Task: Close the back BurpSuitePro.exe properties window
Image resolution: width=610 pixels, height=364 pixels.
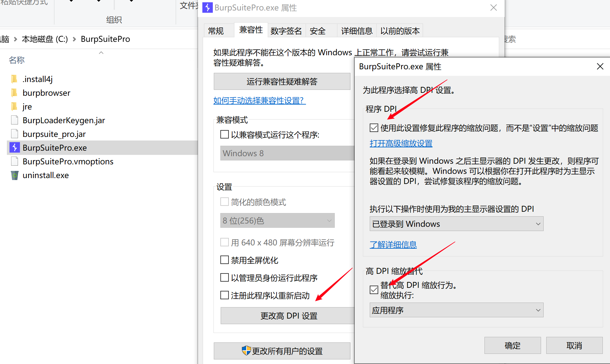Action: (494, 8)
